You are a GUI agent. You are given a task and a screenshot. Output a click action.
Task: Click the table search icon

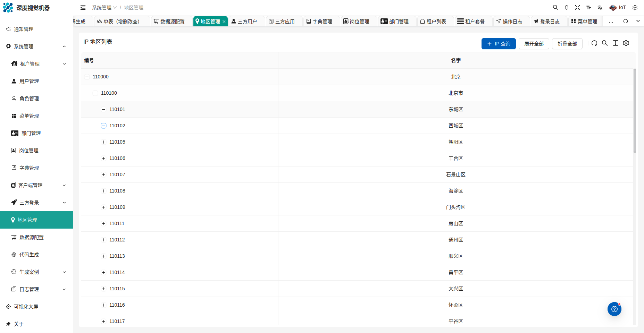click(604, 43)
